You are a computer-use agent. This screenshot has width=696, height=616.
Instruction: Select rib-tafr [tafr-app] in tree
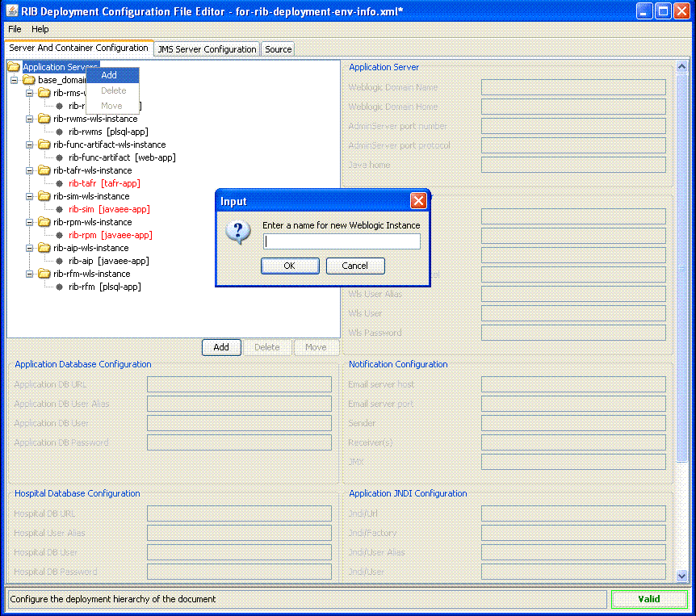pos(104,183)
